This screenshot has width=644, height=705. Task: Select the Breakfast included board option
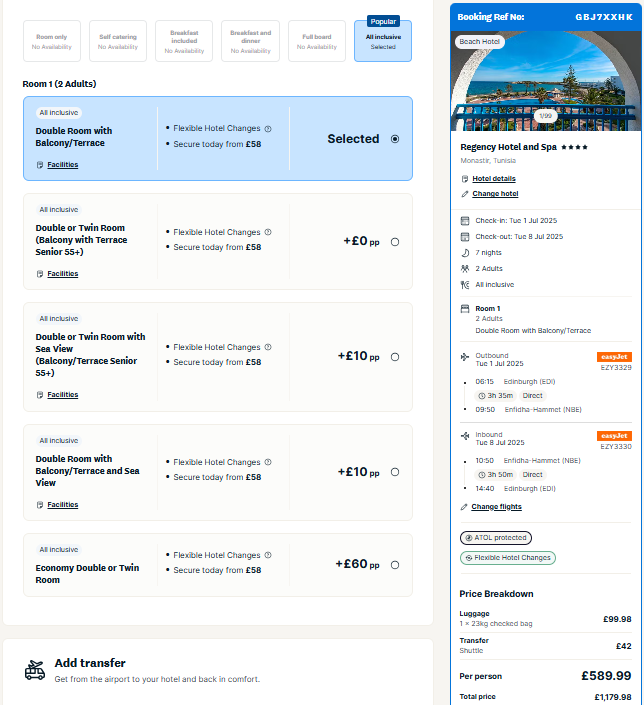184,41
